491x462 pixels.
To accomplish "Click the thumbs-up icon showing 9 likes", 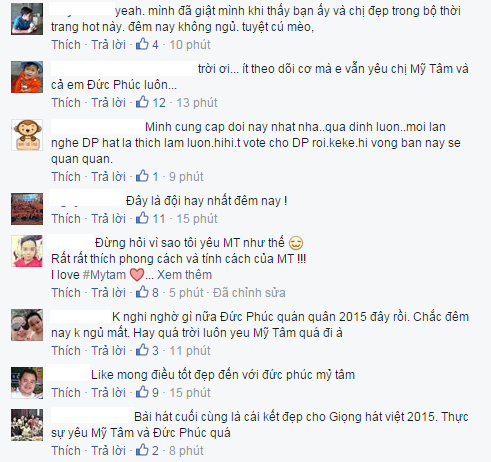I will (x=142, y=392).
